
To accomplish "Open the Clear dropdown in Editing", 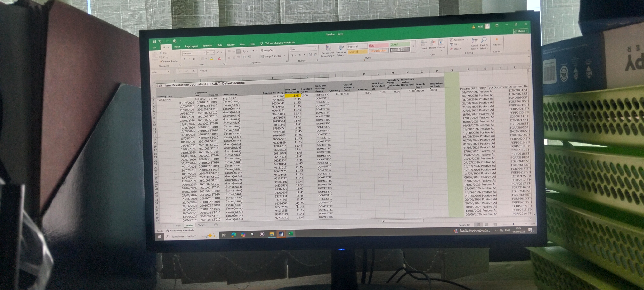I will click(456, 49).
